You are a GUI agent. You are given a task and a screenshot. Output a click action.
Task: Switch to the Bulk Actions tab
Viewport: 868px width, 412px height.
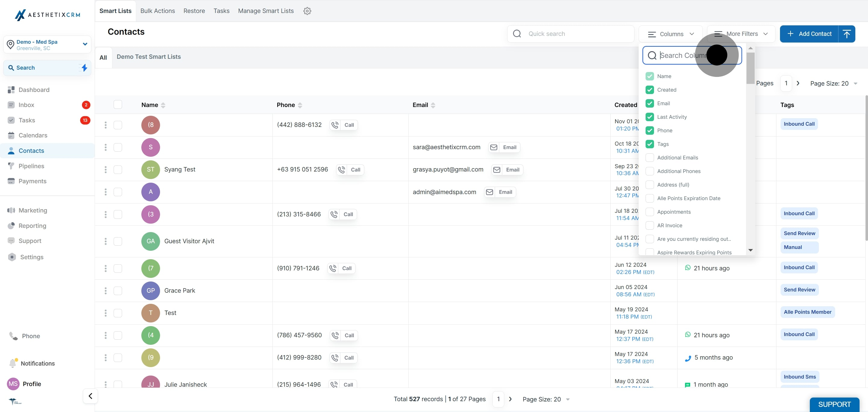[158, 11]
